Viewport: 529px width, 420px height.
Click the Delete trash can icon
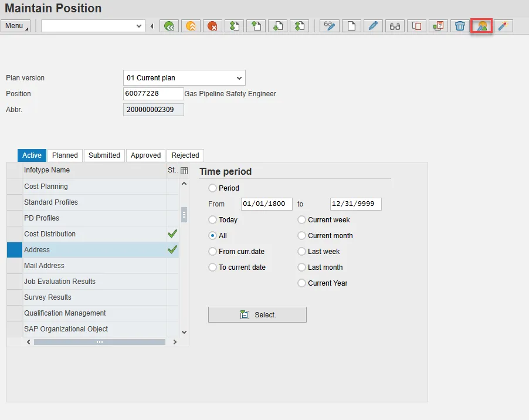click(x=460, y=26)
